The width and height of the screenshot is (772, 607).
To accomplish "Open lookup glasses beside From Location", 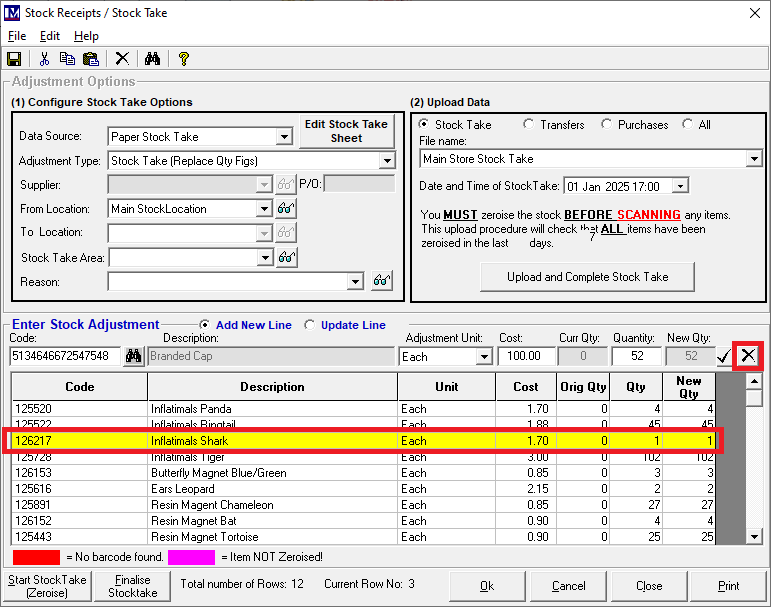I will (x=287, y=209).
